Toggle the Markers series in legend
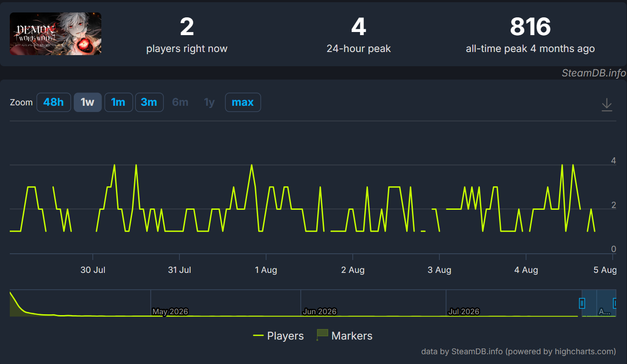 click(344, 336)
